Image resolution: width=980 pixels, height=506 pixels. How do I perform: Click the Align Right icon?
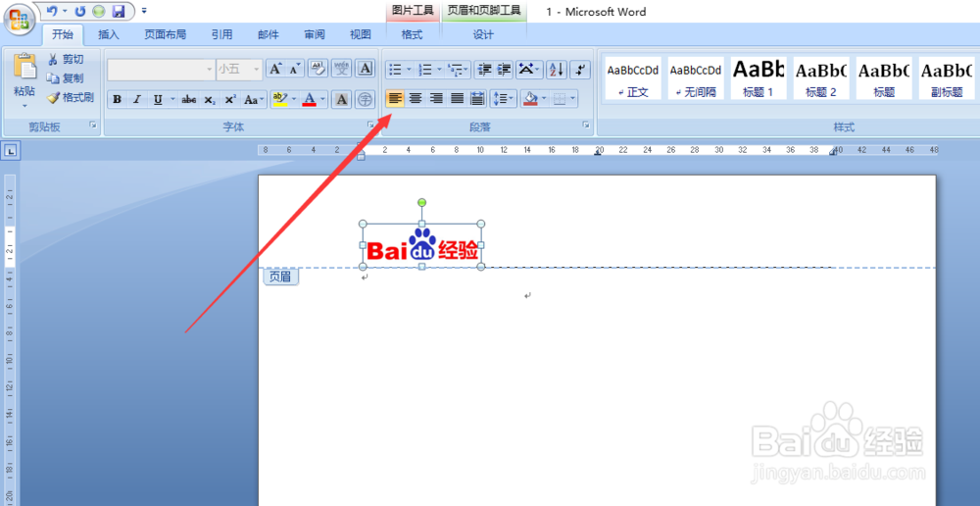(436, 99)
